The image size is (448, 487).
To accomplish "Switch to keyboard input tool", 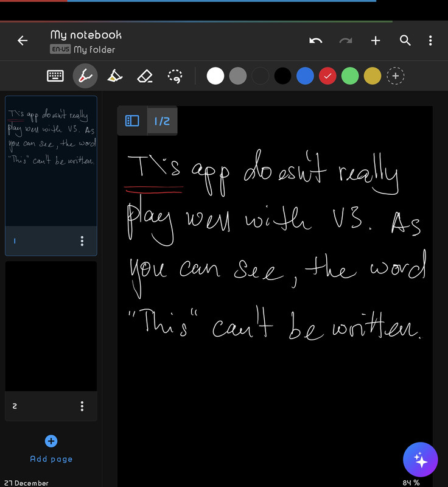I will point(55,75).
